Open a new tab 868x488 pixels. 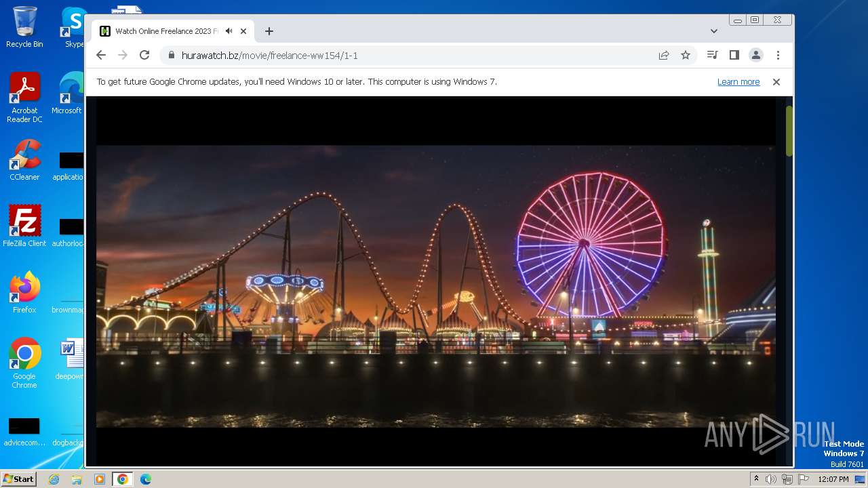click(269, 31)
